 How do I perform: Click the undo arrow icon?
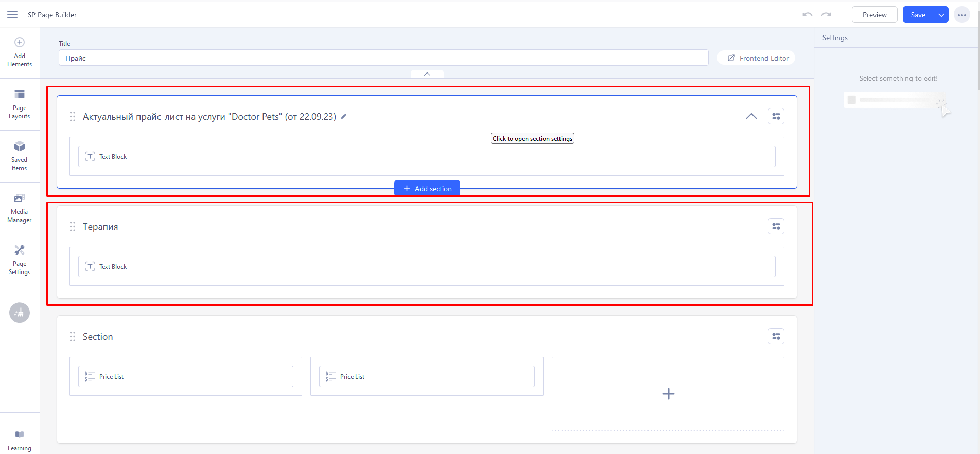tap(807, 15)
